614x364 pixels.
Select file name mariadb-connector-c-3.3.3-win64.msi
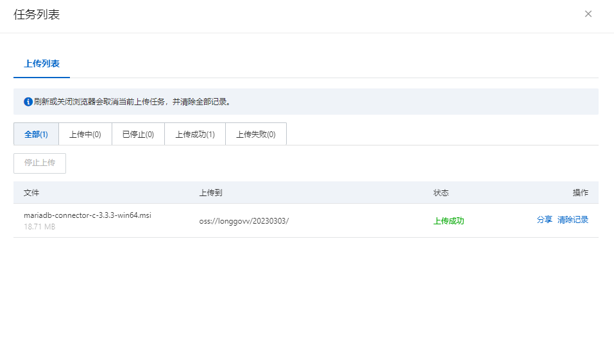87,215
